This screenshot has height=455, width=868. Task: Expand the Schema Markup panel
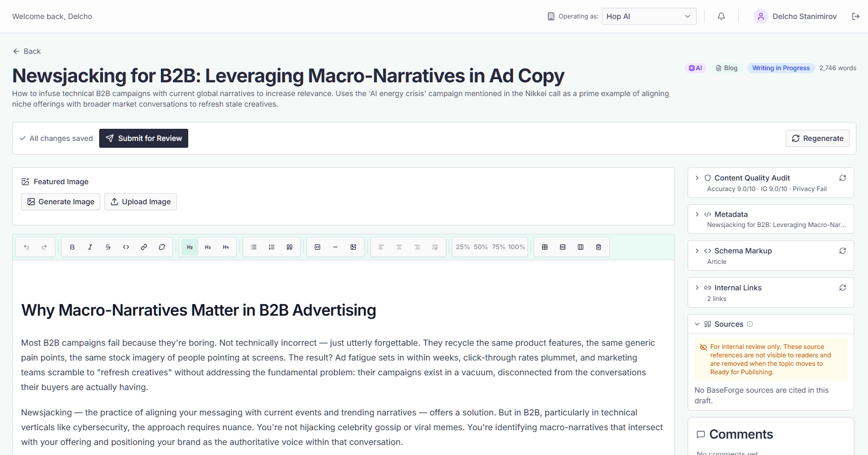[697, 251]
